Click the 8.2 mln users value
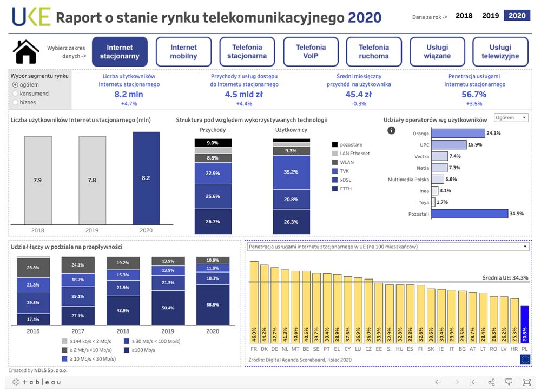Image resolution: width=541 pixels, height=392 pixels. 129,95
